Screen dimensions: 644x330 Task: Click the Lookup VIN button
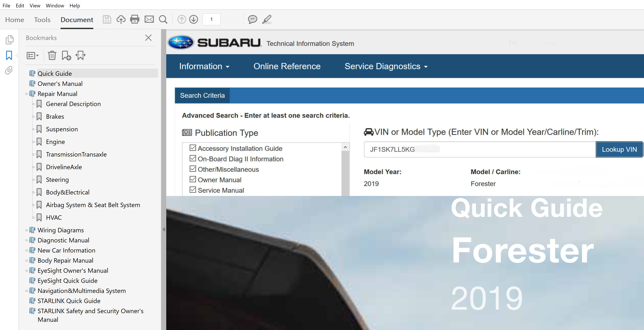pyautogui.click(x=619, y=149)
